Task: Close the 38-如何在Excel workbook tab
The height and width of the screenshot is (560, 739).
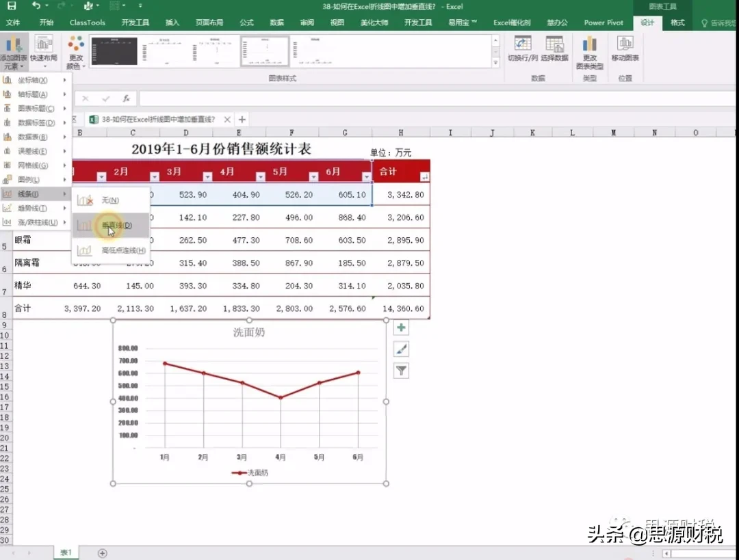Action: click(227, 120)
